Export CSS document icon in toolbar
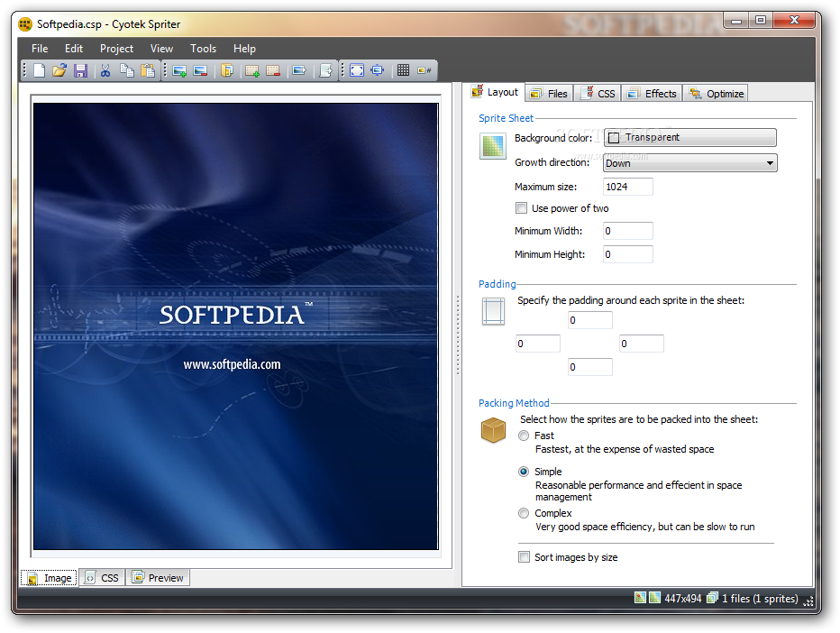The height and width of the screenshot is (633, 840). point(325,70)
